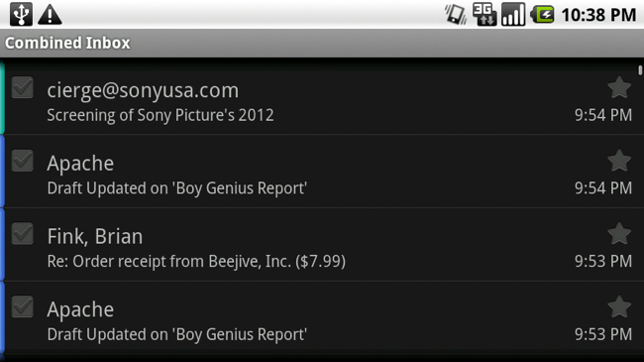The width and height of the screenshot is (644, 362).
Task: Star the Fink, Brian email
Action: [619, 233]
